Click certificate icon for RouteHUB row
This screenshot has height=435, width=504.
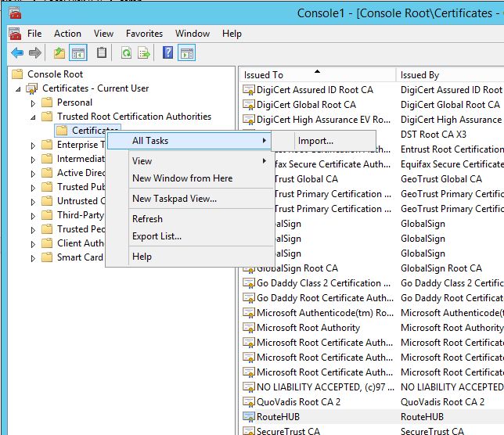pyautogui.click(x=249, y=417)
